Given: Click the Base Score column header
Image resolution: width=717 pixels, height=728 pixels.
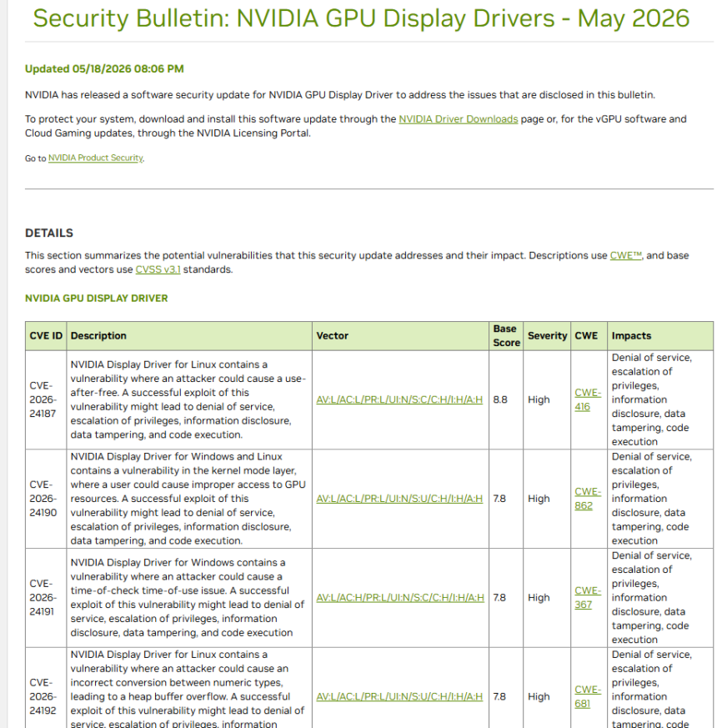Looking at the screenshot, I should (506, 336).
